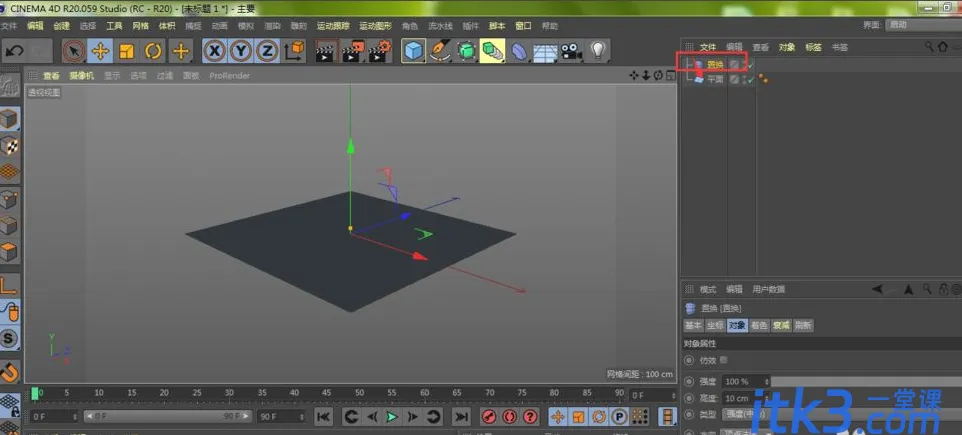Switch to the 基本 attribute tab
The width and height of the screenshot is (962, 435).
pyautogui.click(x=693, y=325)
